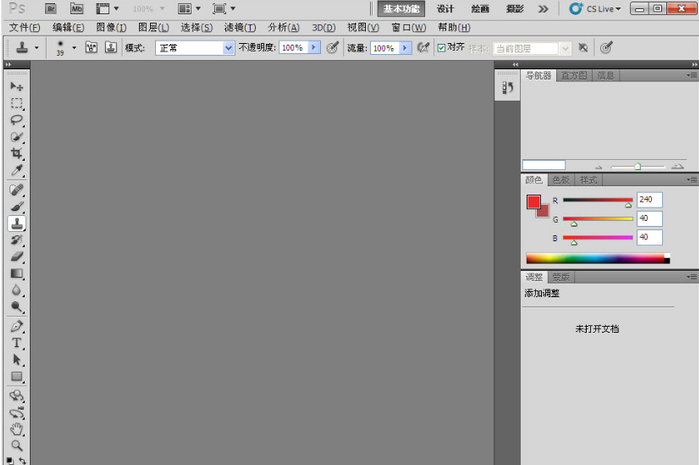
Task: Select the Crop tool
Action: 16,154
